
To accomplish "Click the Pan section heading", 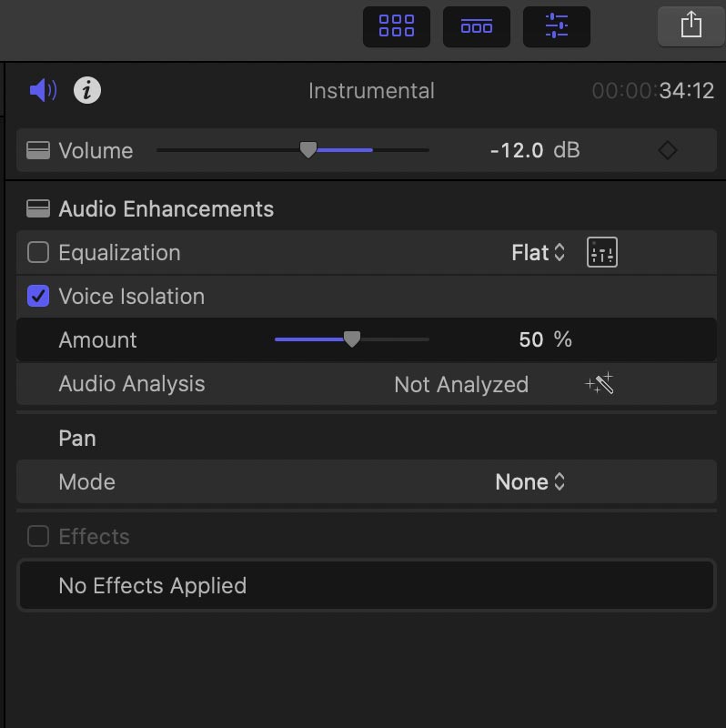I will 77,439.
